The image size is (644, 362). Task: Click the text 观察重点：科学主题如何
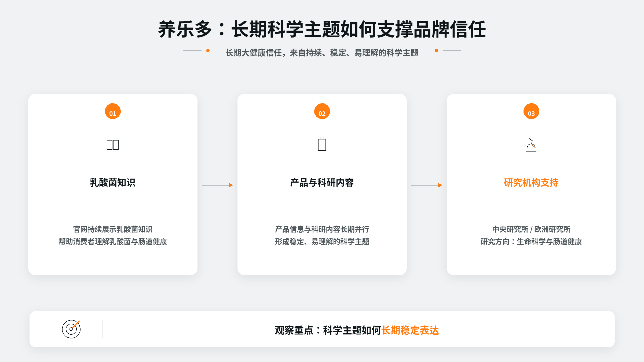(328, 330)
